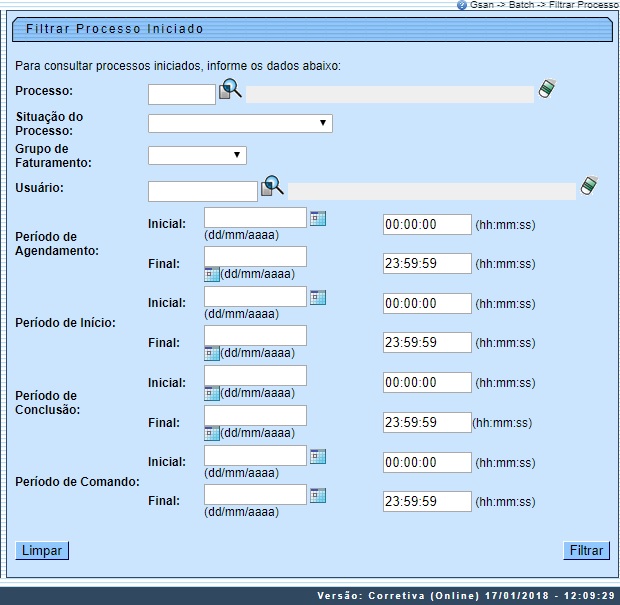
Task: Focus the Agendamento Final time field 23:59:59
Action: pos(427,263)
